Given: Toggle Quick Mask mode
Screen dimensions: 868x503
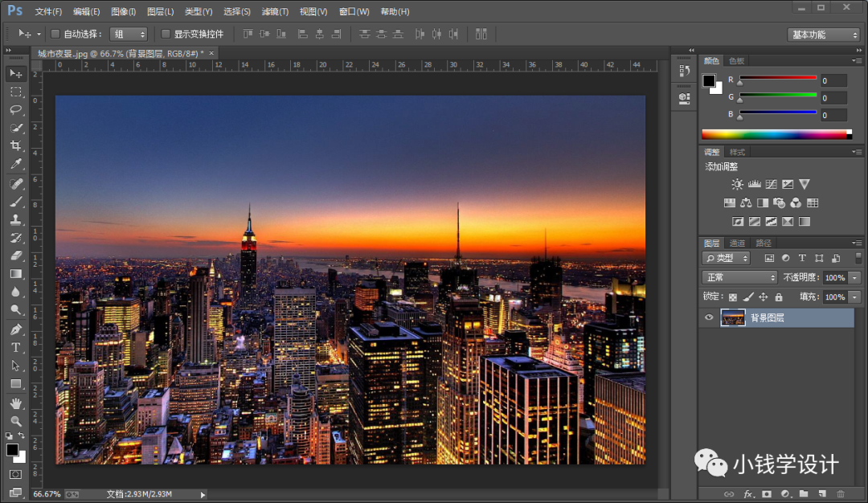Looking at the screenshot, I should tap(16, 475).
